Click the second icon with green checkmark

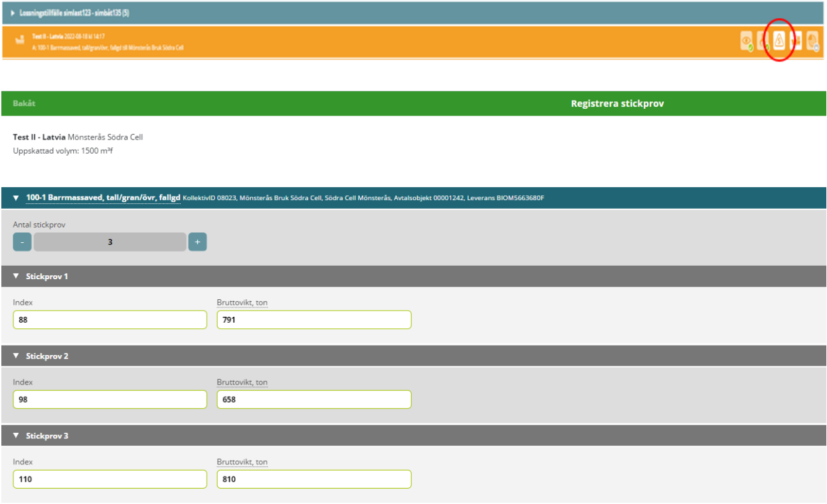point(763,42)
